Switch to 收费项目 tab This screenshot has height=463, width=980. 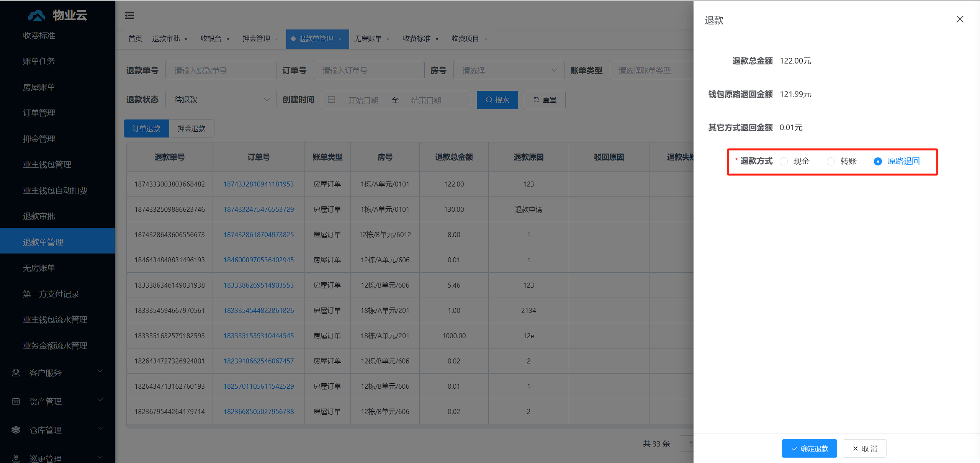tap(465, 39)
